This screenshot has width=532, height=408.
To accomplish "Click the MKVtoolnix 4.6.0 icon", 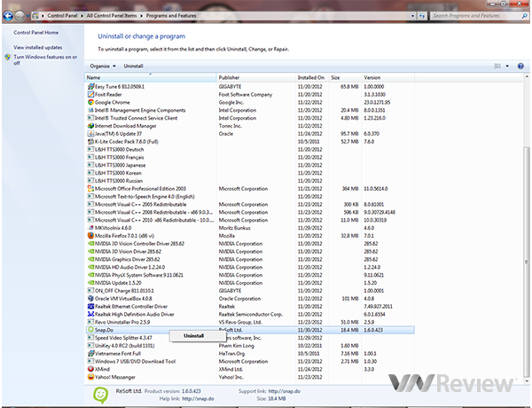I will 90,228.
